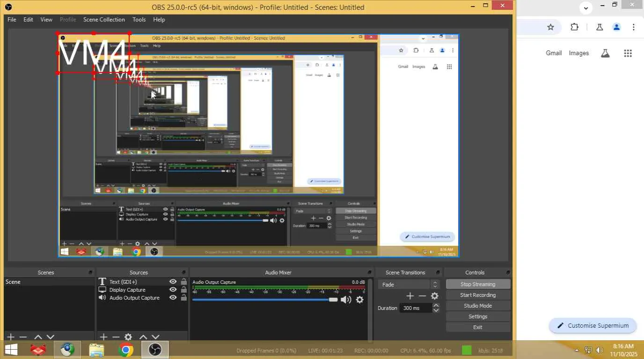Open the network icon in the system tray
644x359 pixels.
tap(588, 350)
